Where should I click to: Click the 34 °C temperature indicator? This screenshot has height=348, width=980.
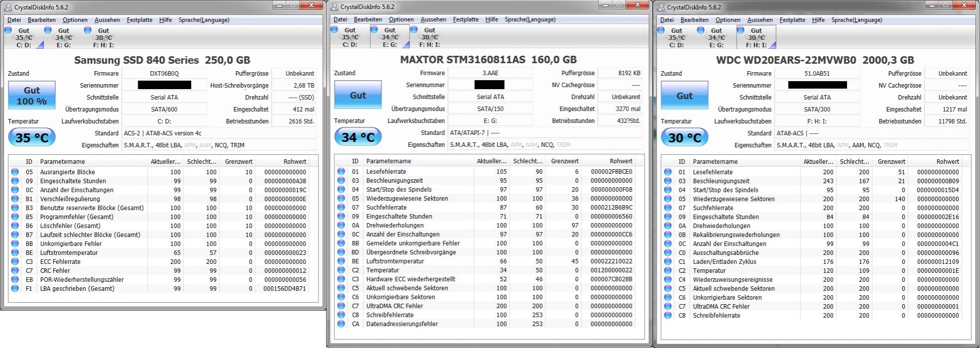[358, 137]
